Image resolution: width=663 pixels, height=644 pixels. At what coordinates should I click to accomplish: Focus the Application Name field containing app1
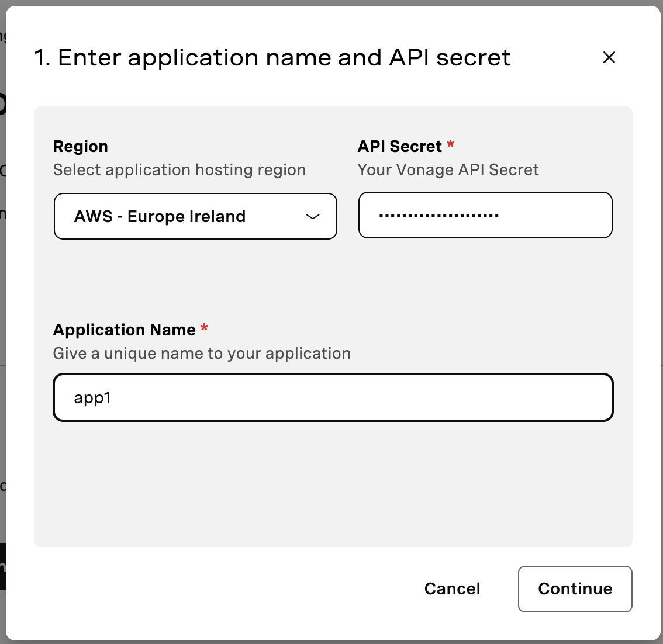(x=333, y=397)
